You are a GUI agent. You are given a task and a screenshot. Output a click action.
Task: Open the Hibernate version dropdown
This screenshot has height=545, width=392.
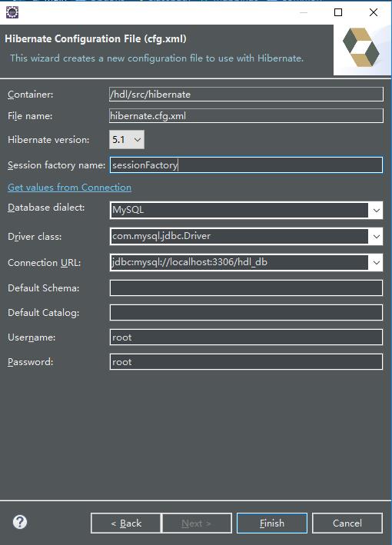coord(127,139)
